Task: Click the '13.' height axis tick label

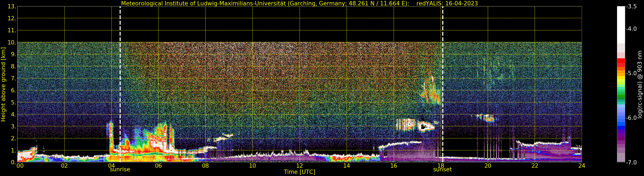Action: [x=12, y=6]
